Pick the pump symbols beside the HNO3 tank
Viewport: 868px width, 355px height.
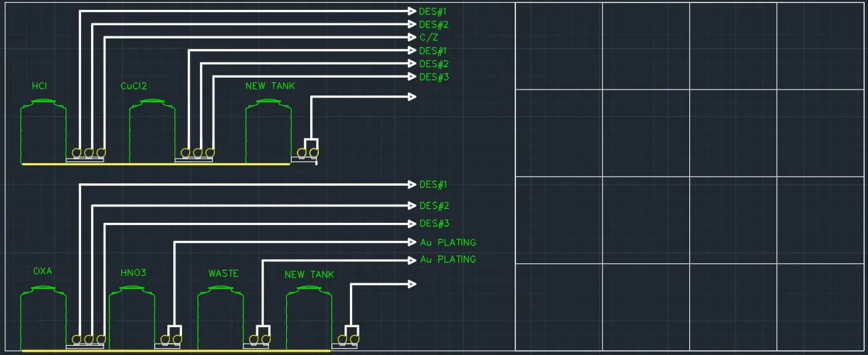171,340
